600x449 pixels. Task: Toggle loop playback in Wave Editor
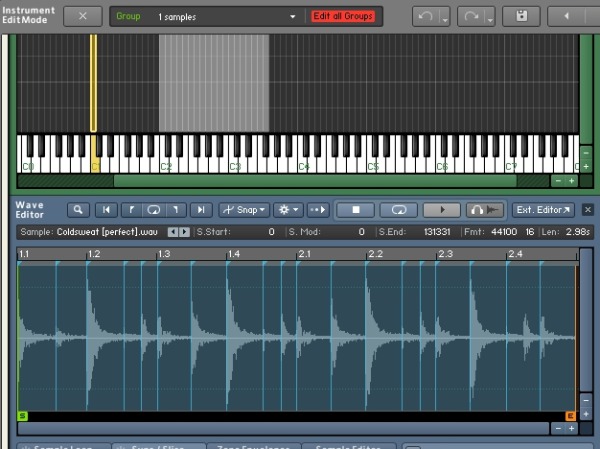(399, 210)
